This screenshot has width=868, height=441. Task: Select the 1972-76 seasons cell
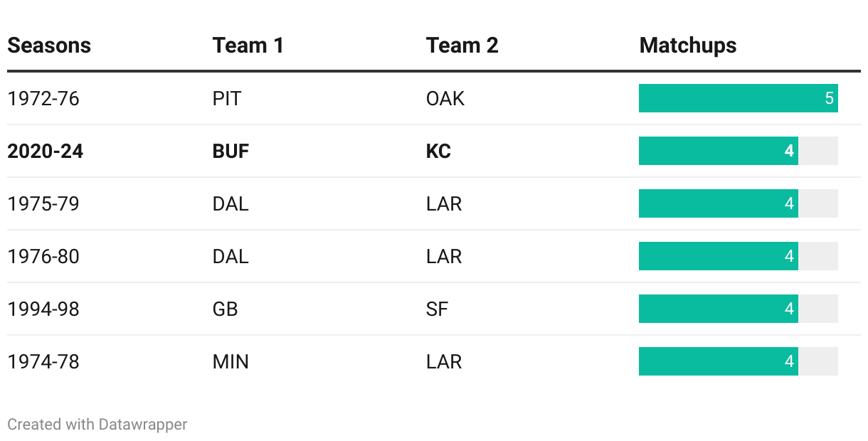43,98
